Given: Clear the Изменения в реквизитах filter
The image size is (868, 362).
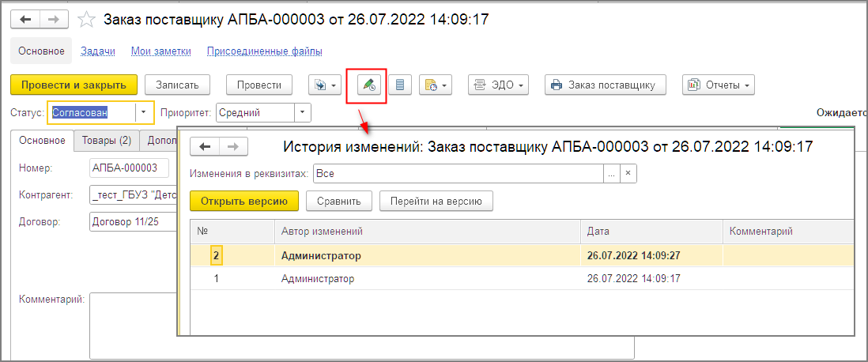Looking at the screenshot, I should click(x=628, y=173).
